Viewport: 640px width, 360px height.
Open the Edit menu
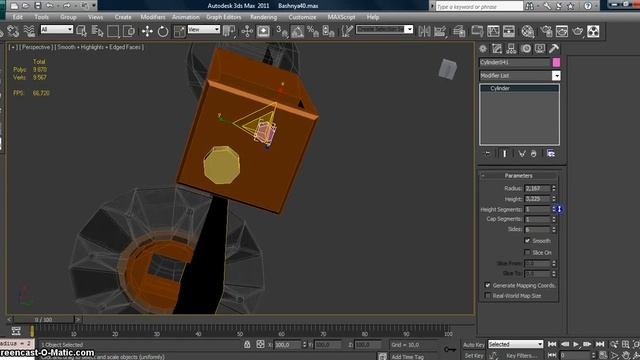point(18,17)
